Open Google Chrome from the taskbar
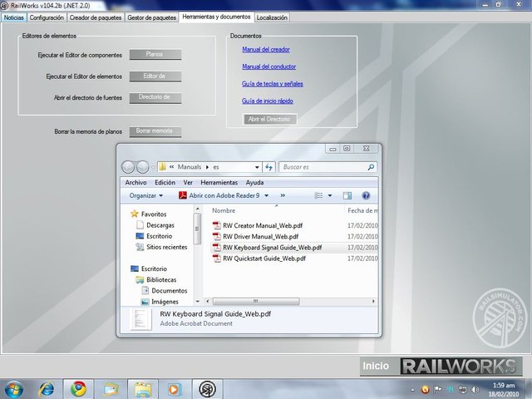The width and height of the screenshot is (532, 399). pyautogui.click(x=79, y=388)
